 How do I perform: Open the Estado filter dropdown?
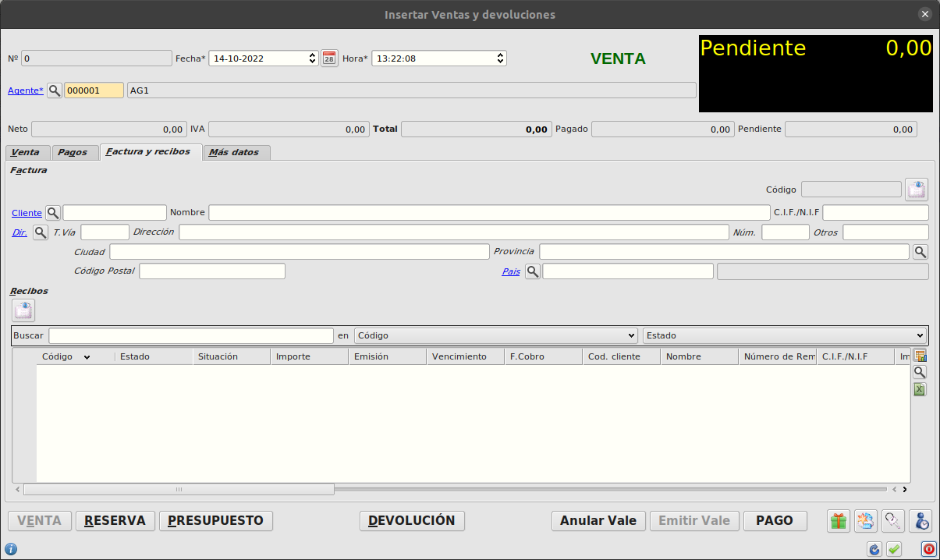click(x=785, y=335)
